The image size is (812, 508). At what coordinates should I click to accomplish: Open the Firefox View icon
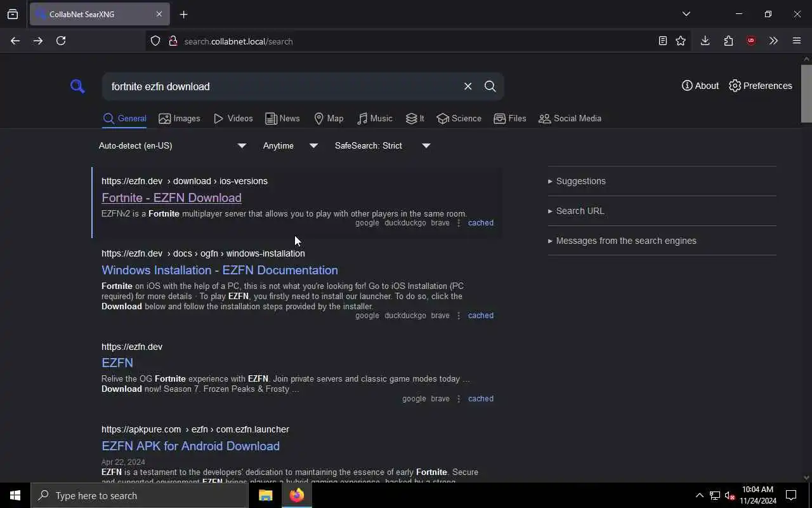13,14
